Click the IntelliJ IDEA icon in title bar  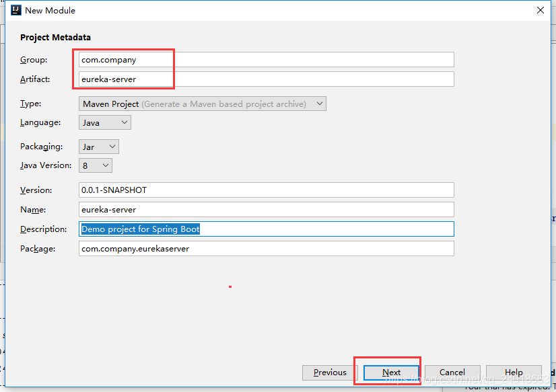coord(16,10)
